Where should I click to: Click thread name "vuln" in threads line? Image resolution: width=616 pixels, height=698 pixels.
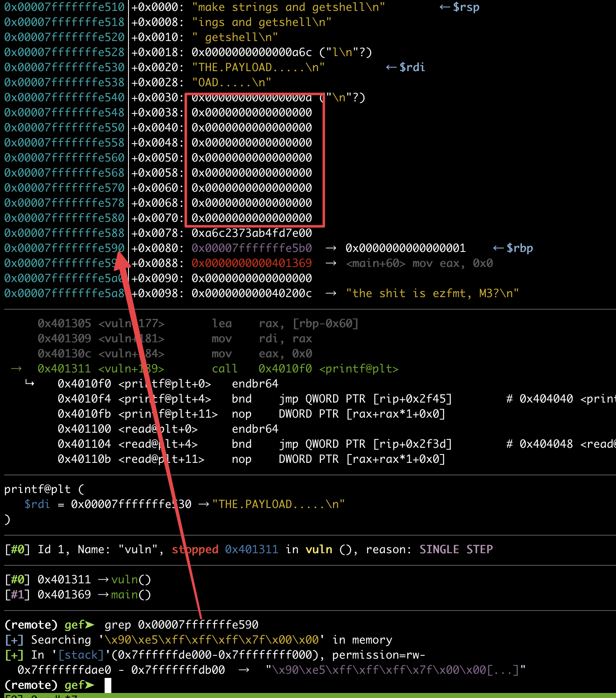click(138, 549)
